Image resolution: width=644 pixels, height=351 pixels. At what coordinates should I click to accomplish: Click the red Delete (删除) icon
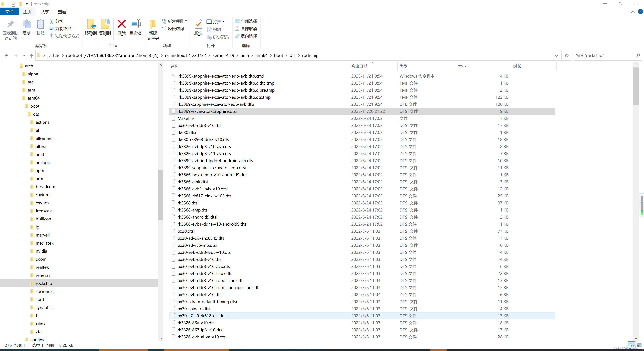(x=121, y=24)
